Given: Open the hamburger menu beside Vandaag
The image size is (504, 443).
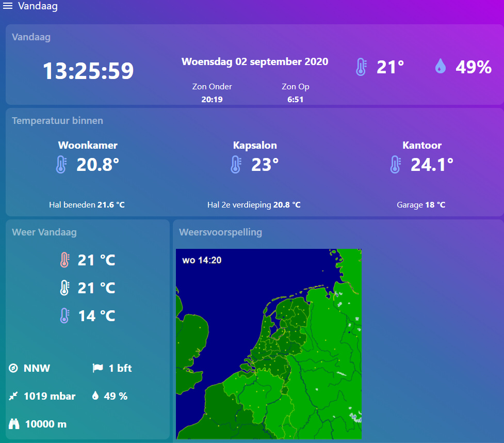Looking at the screenshot, I should point(8,6).
